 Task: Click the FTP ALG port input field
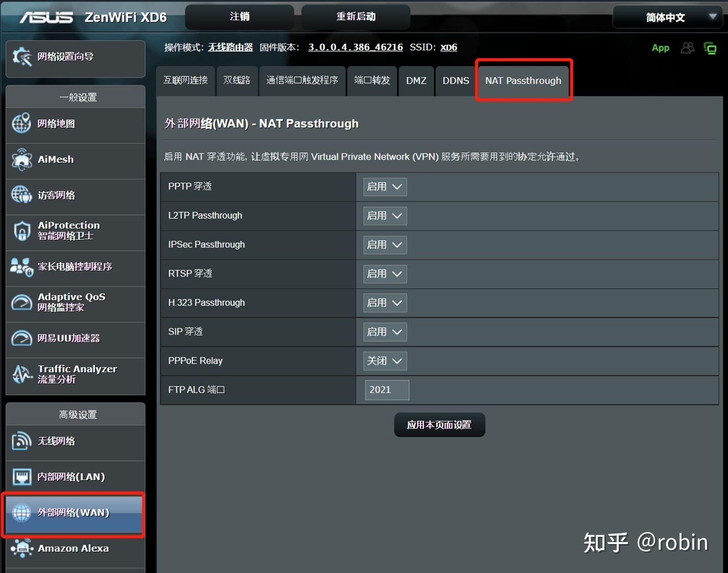[x=387, y=390]
